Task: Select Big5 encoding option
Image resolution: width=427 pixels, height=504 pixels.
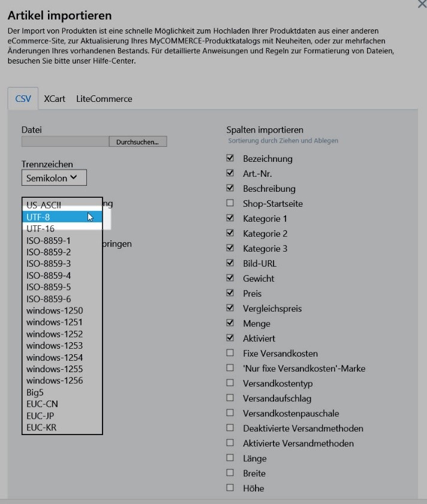Action: click(x=62, y=393)
